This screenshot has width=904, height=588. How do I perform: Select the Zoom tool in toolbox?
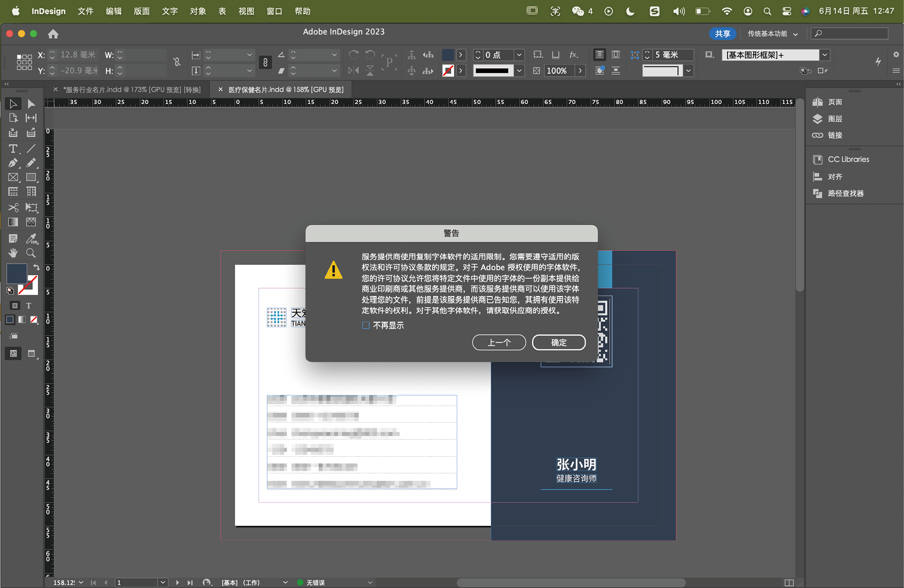coord(31,253)
